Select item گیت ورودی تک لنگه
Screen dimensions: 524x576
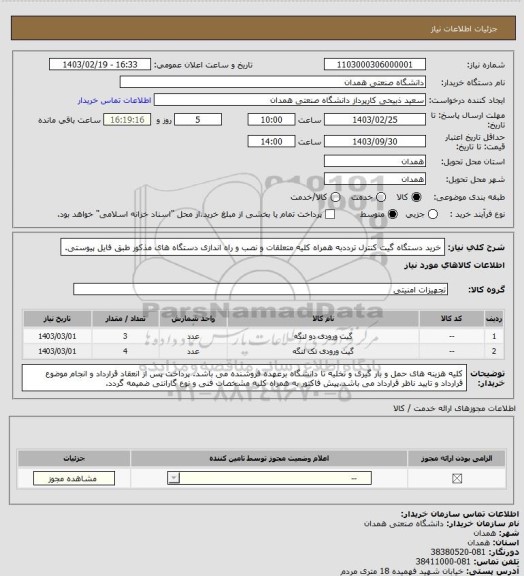click(x=323, y=352)
